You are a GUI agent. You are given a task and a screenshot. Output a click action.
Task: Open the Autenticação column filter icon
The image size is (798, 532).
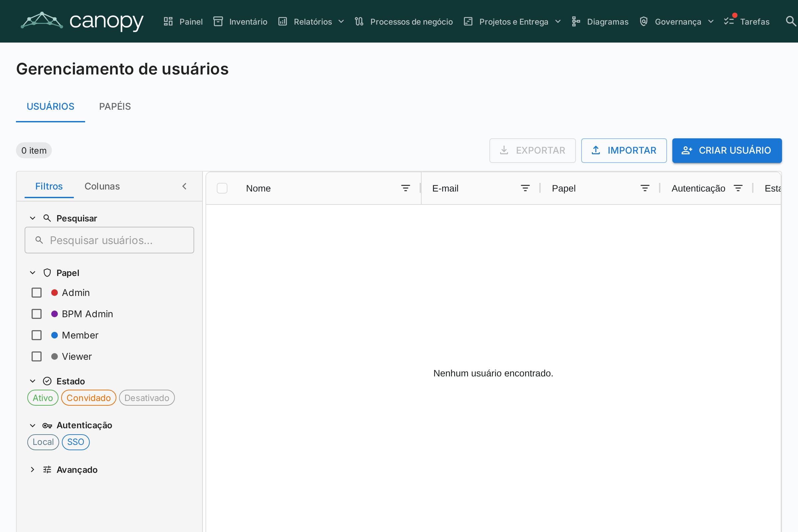738,188
